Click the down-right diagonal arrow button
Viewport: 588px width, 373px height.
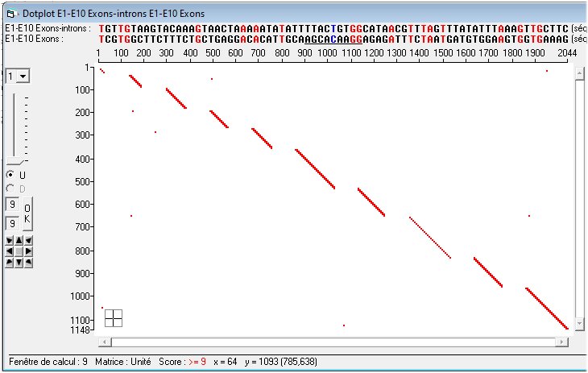(28, 263)
